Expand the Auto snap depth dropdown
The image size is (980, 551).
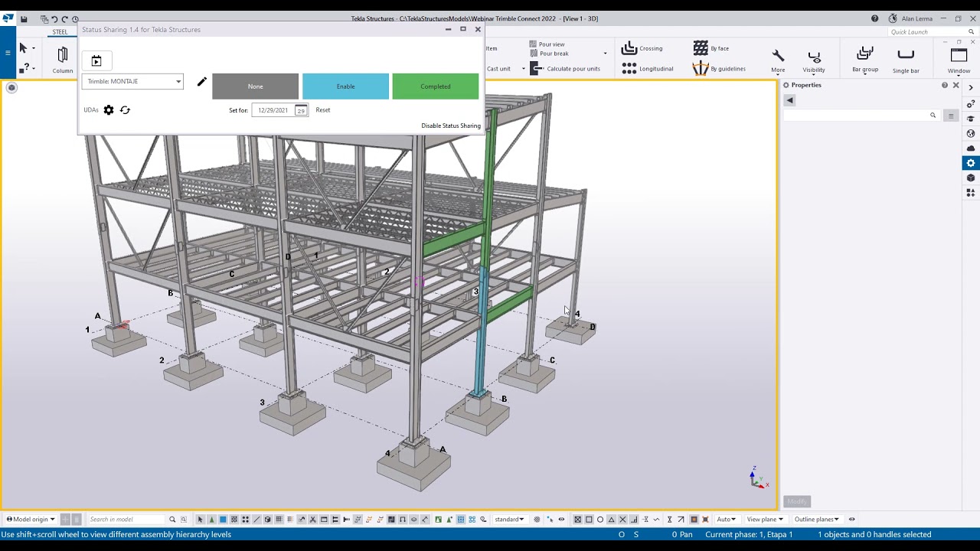tap(727, 520)
